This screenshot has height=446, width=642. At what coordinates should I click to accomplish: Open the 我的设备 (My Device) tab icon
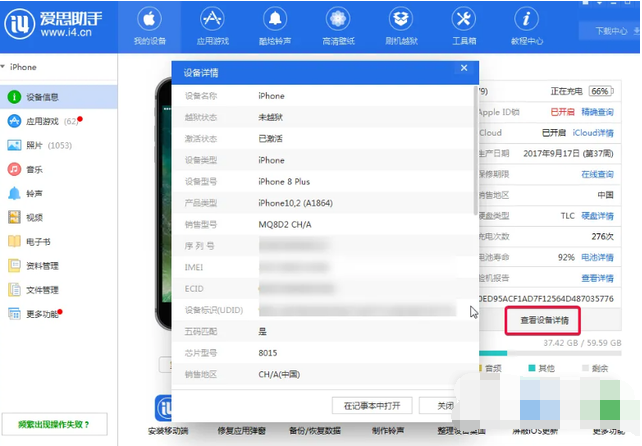149,20
